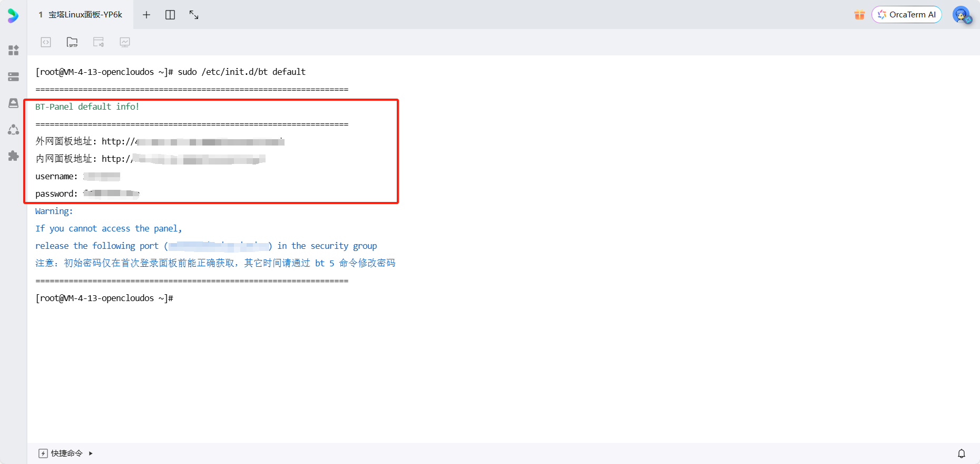Select the 宝塔Linux面板-YP6k session tab
The image size is (980, 464).
80,15
